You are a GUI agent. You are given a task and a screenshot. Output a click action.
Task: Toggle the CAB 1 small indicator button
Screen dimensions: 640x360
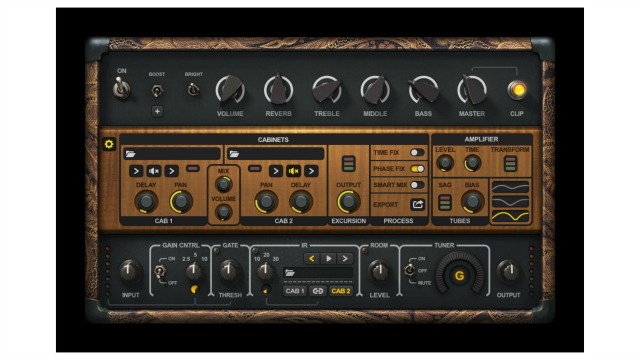coord(193,168)
